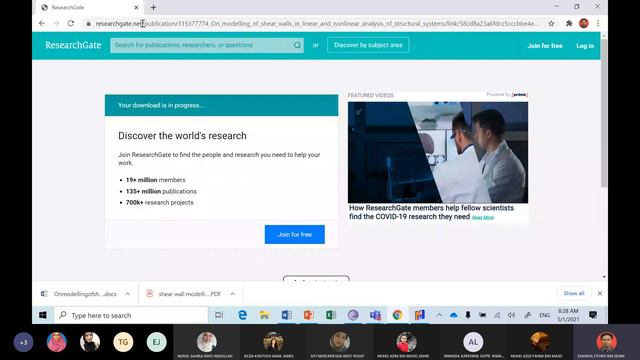The width and height of the screenshot is (640, 360).
Task: Click the address bar URL
Action: click(x=316, y=24)
